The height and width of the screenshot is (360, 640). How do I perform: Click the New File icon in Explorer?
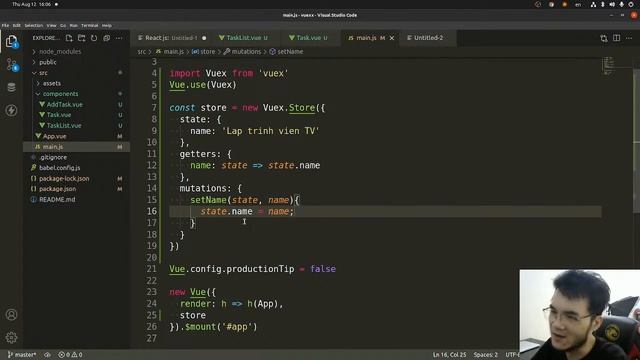[x=69, y=38]
